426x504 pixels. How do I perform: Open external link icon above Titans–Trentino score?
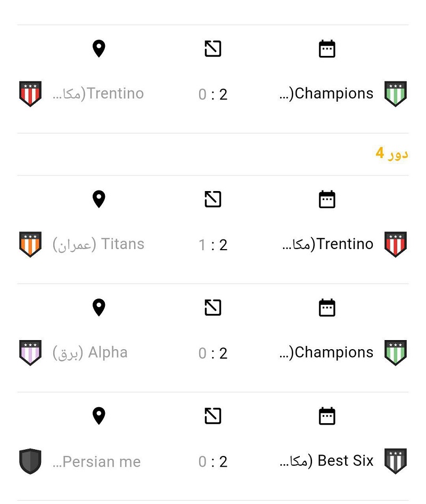coord(213,199)
